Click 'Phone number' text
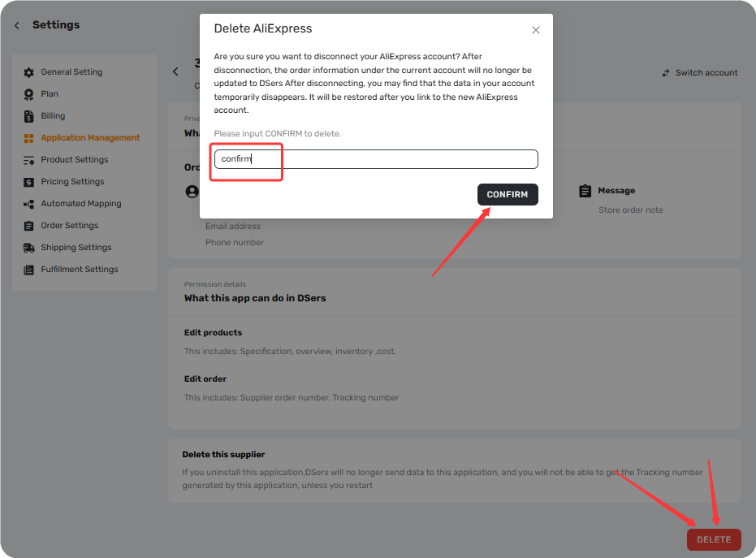The image size is (756, 558). click(235, 243)
